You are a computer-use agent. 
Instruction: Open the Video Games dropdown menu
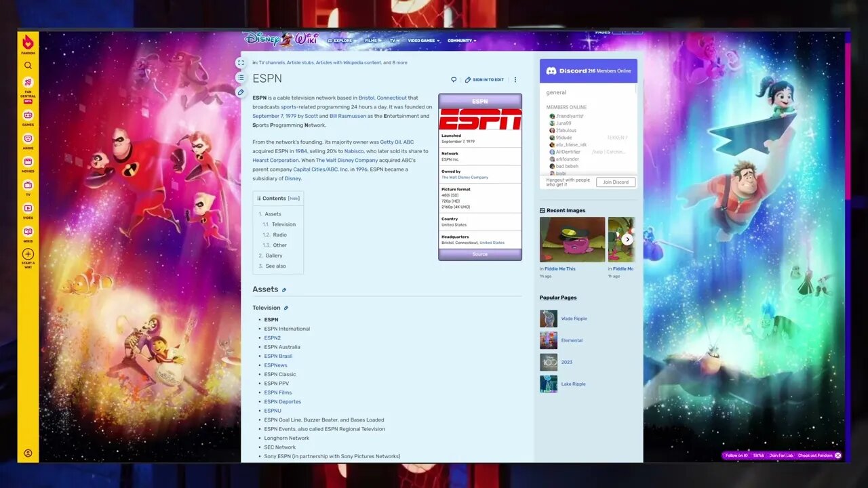tap(423, 41)
